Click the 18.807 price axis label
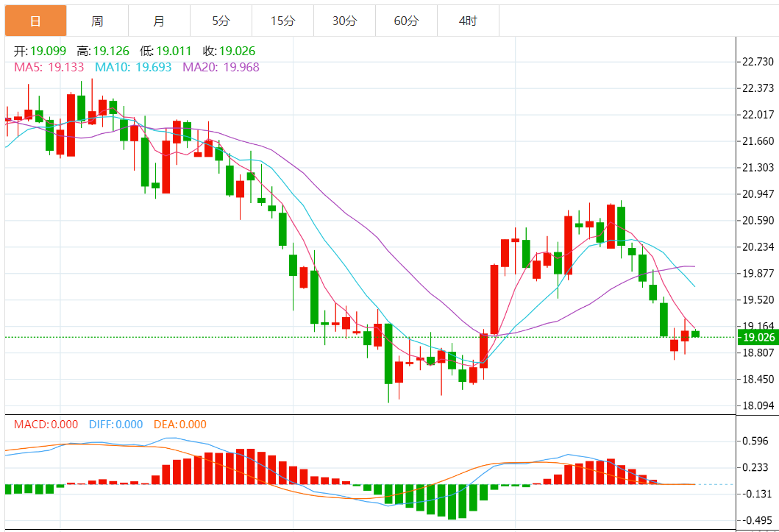This screenshot has width=779, height=532. point(758,352)
